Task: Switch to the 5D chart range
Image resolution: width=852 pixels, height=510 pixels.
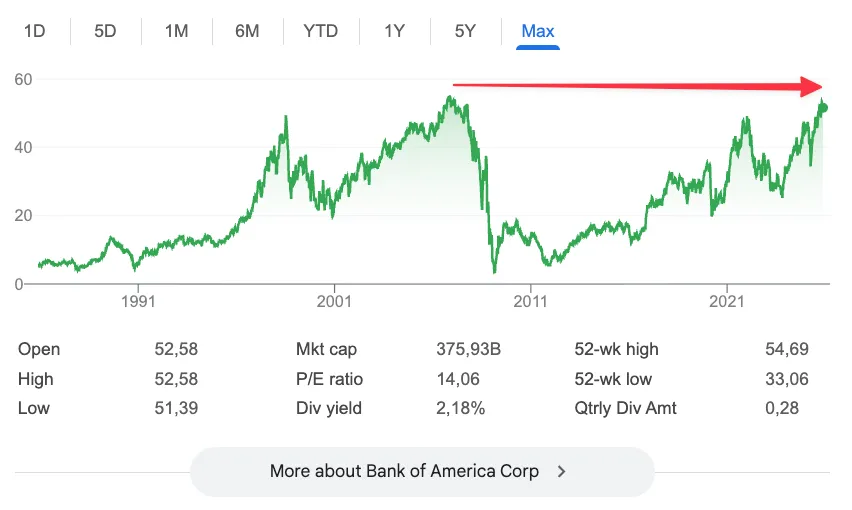Action: (x=105, y=31)
